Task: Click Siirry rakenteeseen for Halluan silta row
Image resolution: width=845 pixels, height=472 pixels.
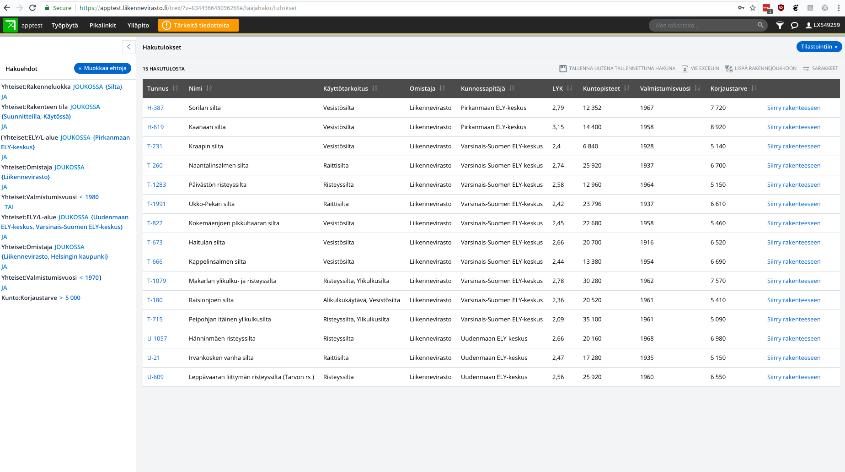Action: (x=793, y=242)
